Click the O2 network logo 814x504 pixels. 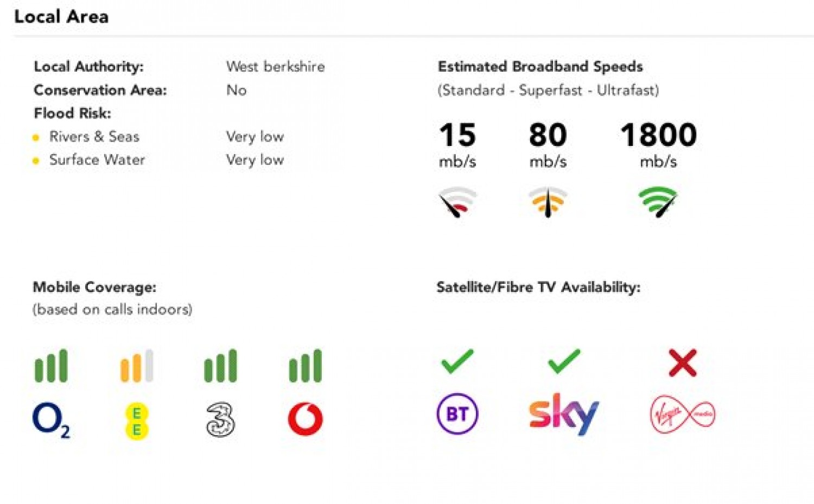51,420
